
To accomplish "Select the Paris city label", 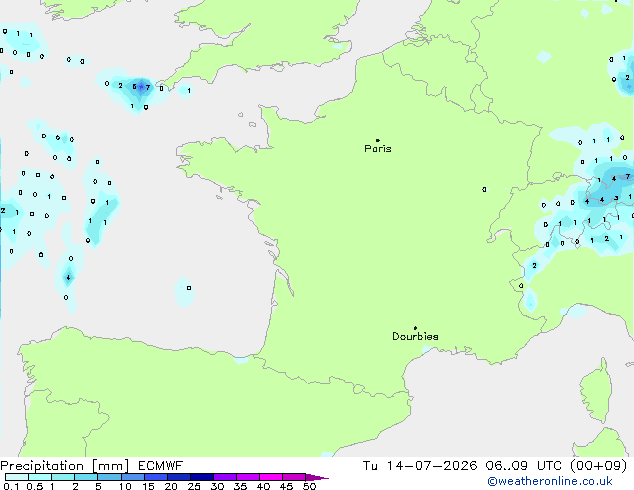I will click(x=378, y=149).
